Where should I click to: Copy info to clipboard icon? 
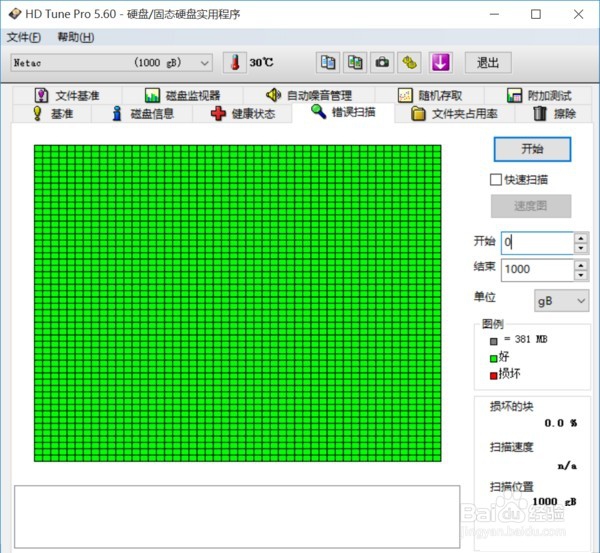click(x=328, y=62)
